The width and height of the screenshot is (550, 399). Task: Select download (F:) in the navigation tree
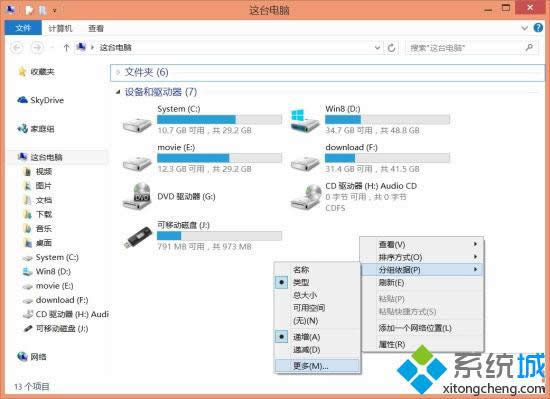[62, 300]
